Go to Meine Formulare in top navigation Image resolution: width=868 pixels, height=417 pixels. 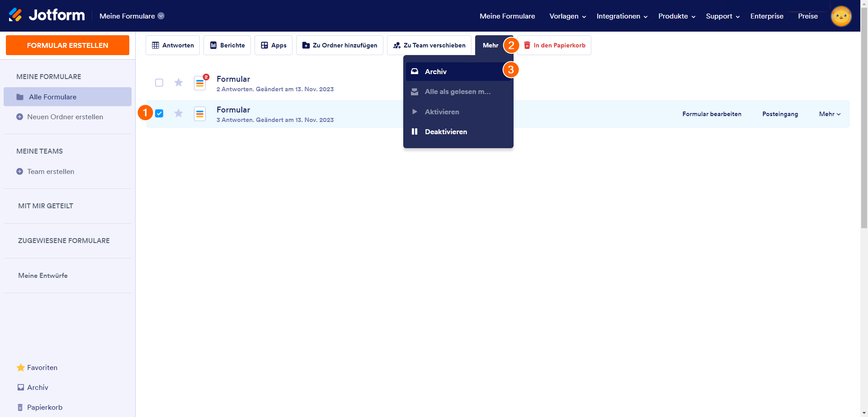[507, 16]
